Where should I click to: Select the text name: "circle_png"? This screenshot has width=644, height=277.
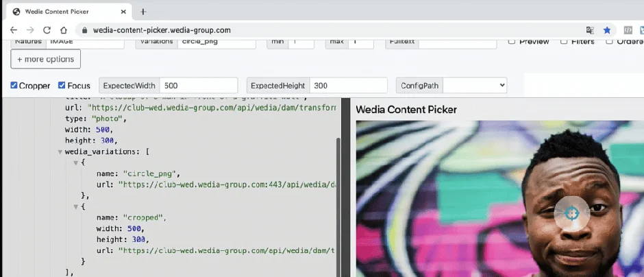tap(138, 173)
